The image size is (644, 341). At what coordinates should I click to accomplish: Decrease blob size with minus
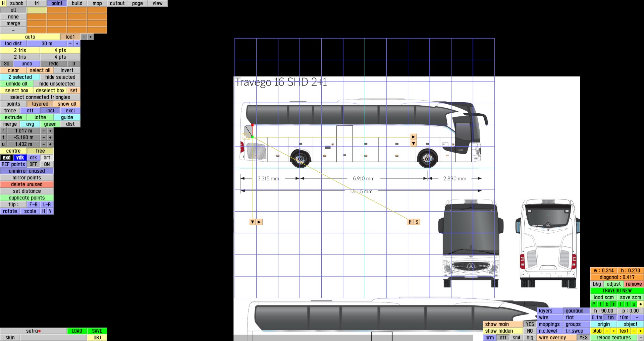607,331
